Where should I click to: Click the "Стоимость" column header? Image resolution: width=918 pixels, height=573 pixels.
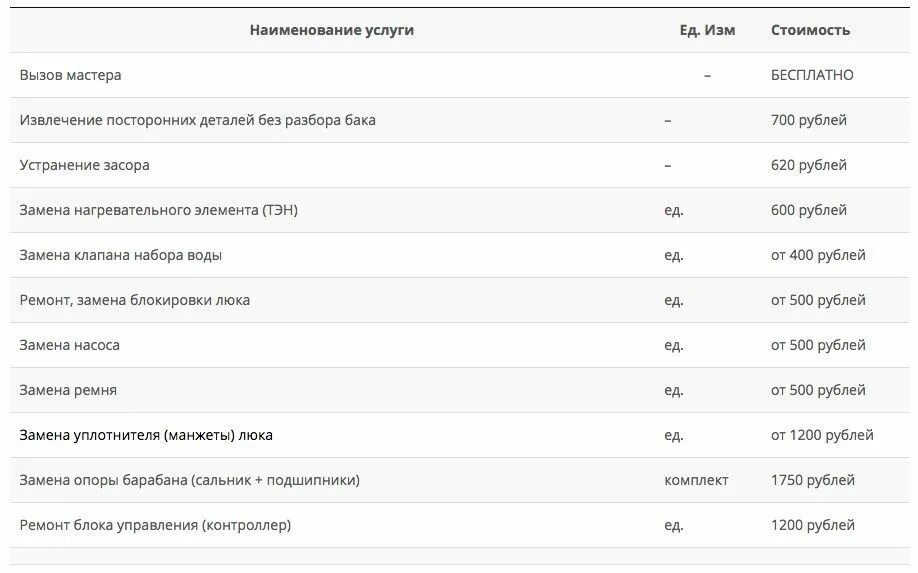(x=810, y=30)
